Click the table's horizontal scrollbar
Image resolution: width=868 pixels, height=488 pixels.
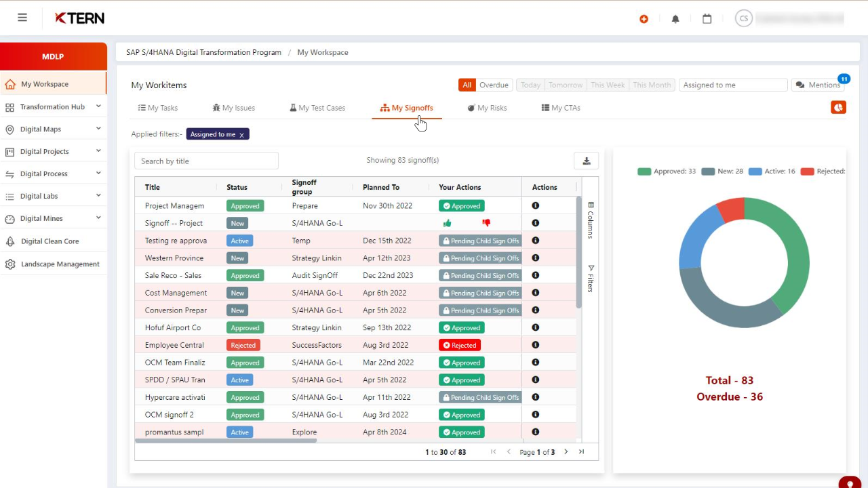tap(226, 441)
